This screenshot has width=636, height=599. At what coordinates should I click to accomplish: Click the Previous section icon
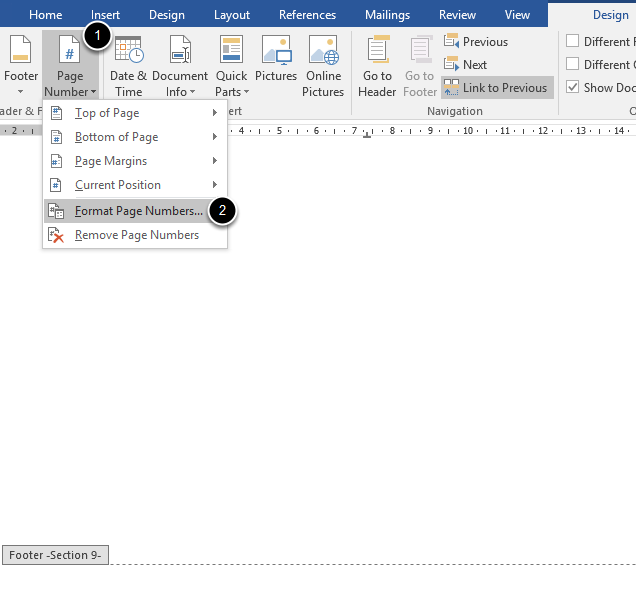(451, 41)
